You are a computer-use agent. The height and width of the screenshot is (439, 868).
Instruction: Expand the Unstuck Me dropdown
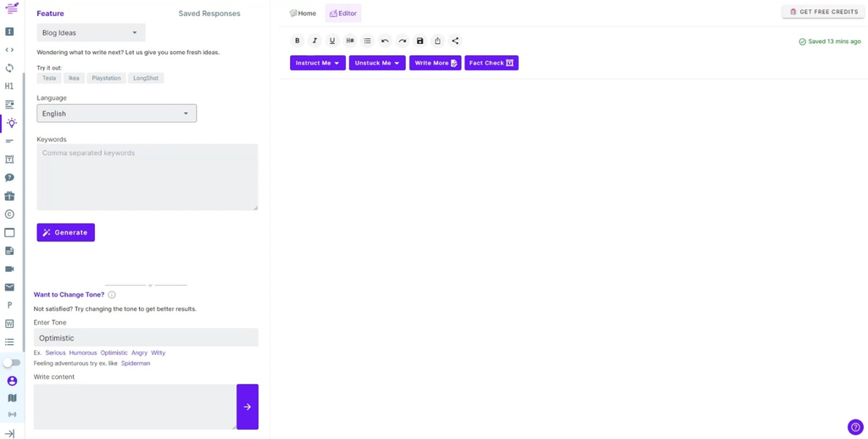click(376, 64)
